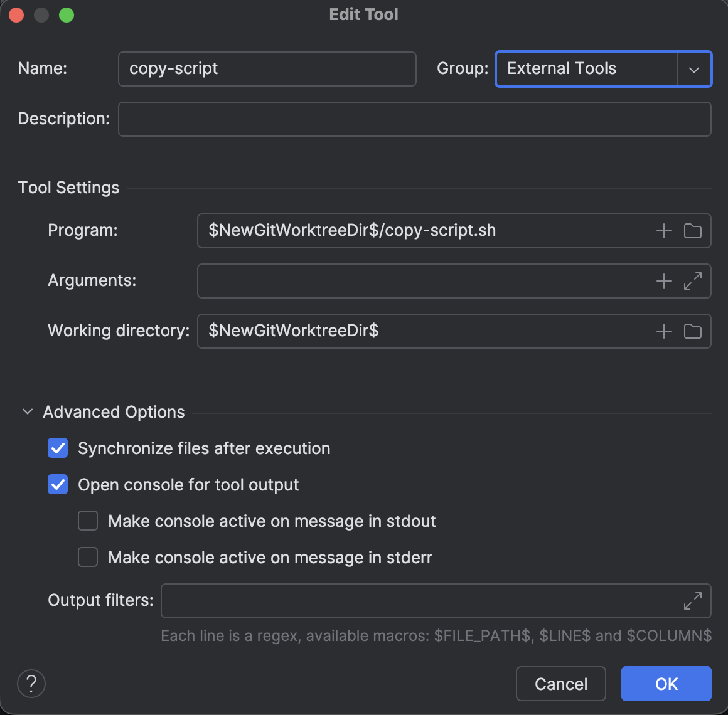728x715 pixels.
Task: Browse for a Working directory folder
Action: click(x=693, y=331)
